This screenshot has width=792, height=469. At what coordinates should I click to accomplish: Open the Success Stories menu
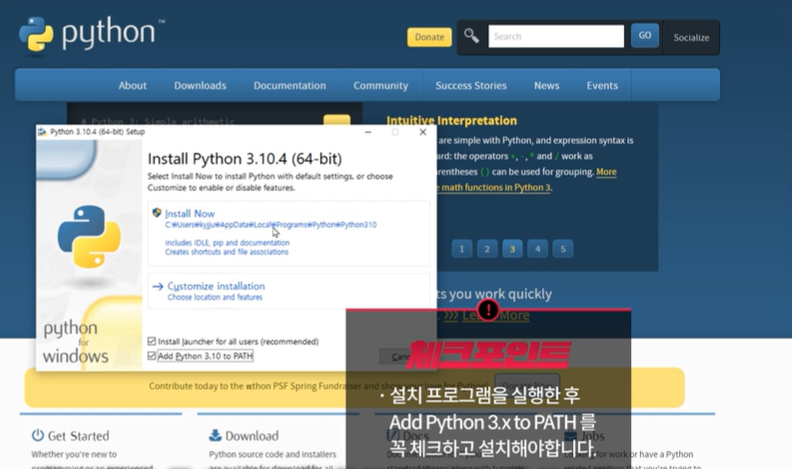coord(471,85)
